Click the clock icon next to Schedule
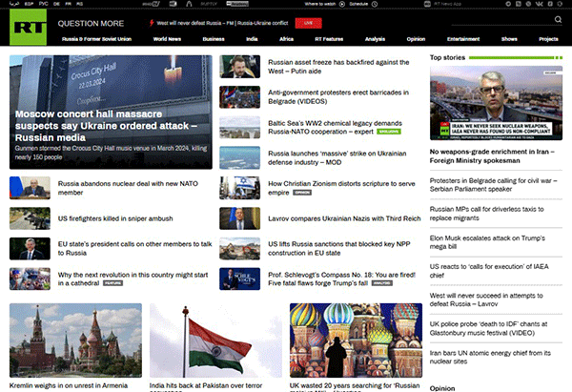Screen dimensions: 572x392 coord(375,4)
